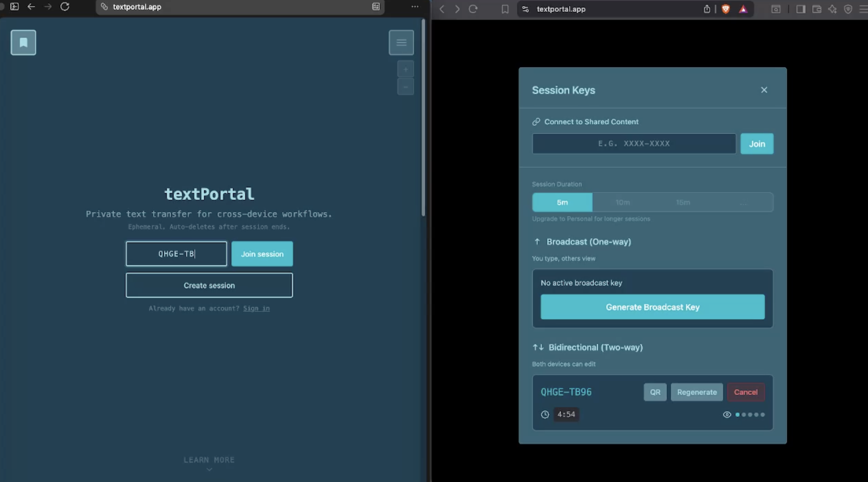Toggle the sidebar icon in right browser toolbar
Image resolution: width=868 pixels, height=482 pixels.
point(801,9)
